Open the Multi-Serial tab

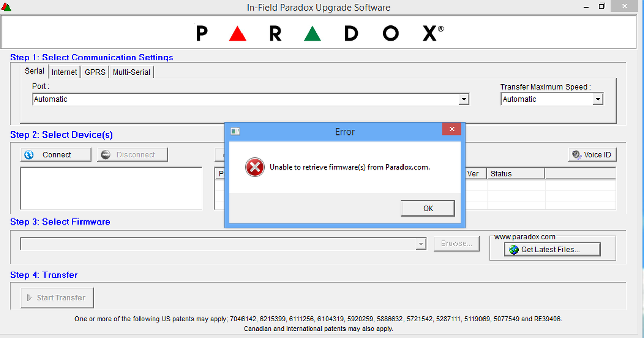coord(131,72)
